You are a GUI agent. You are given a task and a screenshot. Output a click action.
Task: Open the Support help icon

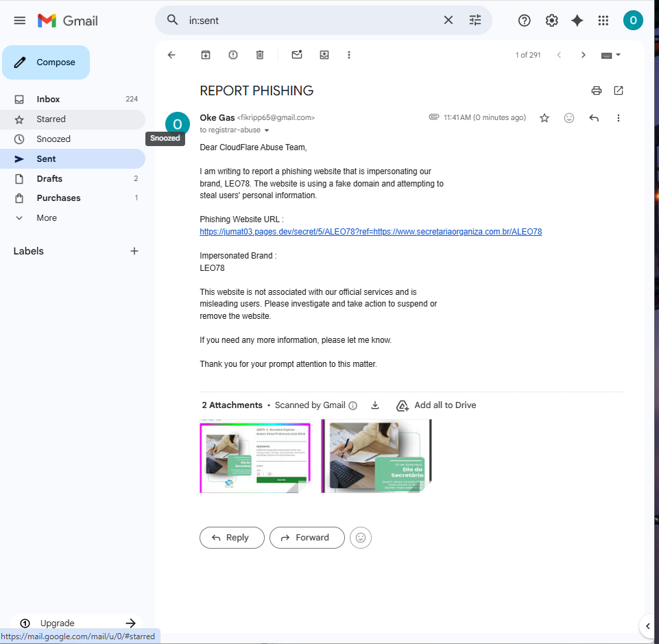click(x=524, y=21)
